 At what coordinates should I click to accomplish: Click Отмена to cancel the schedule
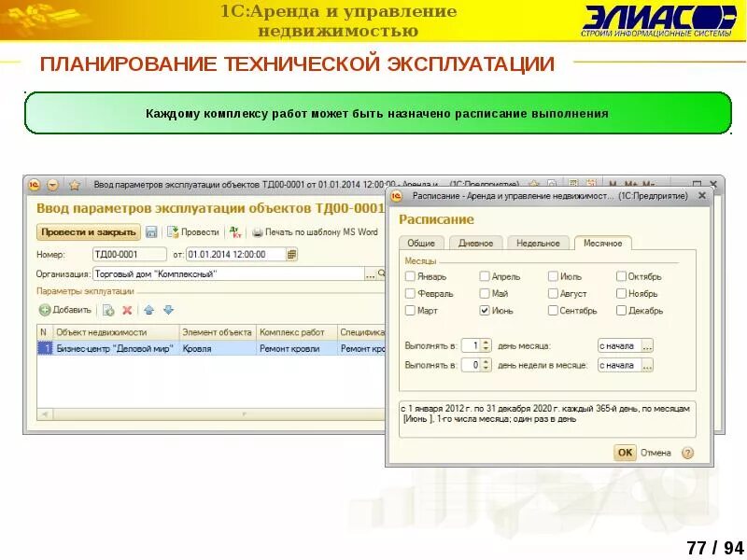(655, 453)
